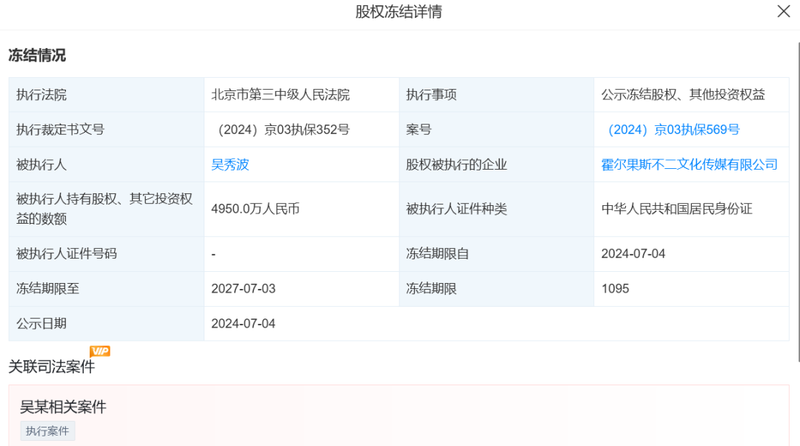This screenshot has width=800, height=446.
Task: Click the 股权被执行的企业 label cell
Action: click(x=496, y=165)
